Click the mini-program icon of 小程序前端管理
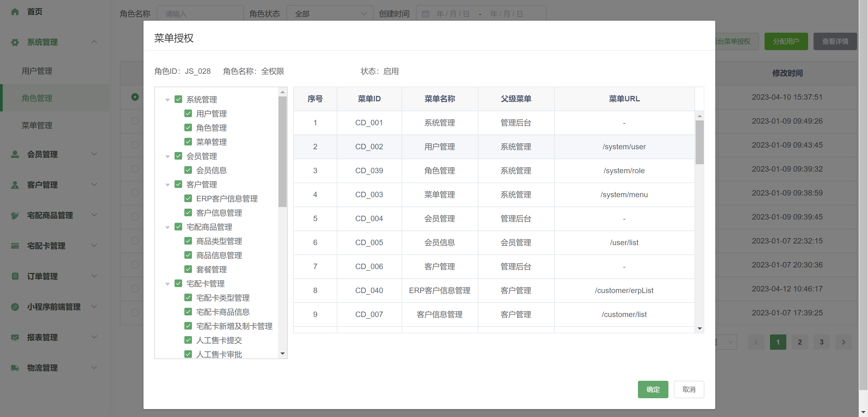The width and height of the screenshot is (868, 417). click(x=15, y=307)
